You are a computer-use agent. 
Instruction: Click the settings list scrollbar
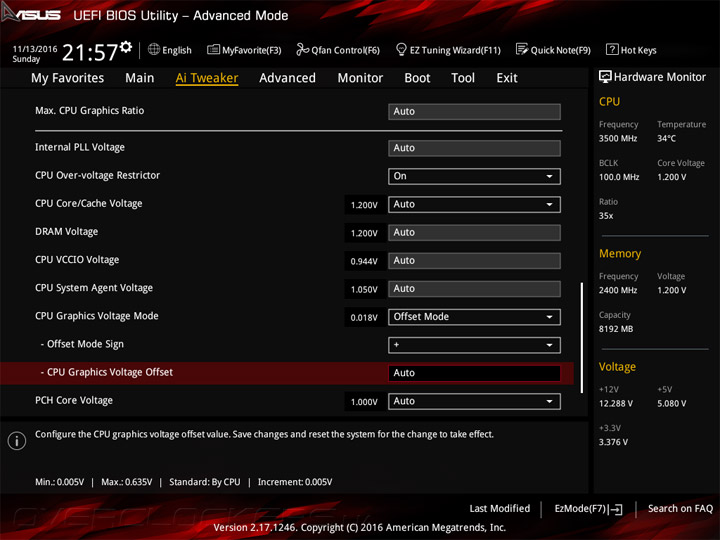(x=582, y=338)
